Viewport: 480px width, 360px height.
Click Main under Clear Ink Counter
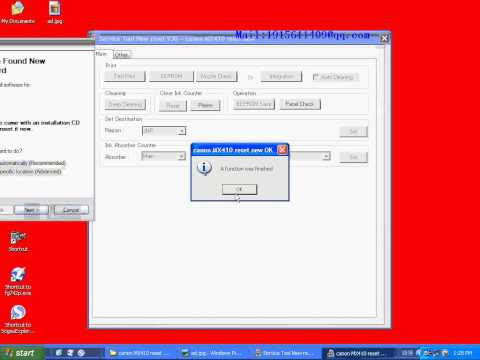(x=173, y=105)
